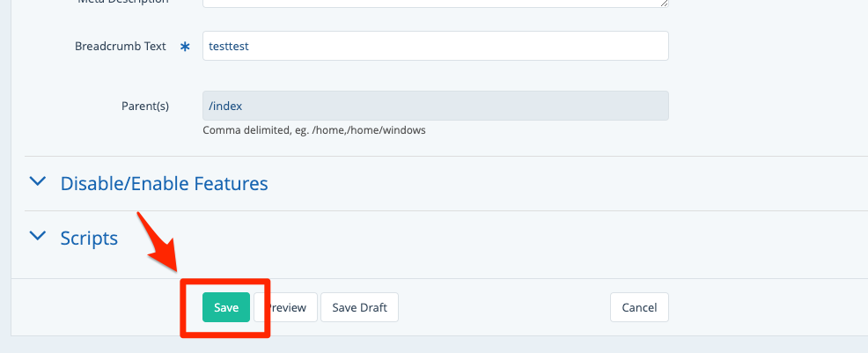Click inside the Meta Description textarea
Image resolution: width=868 pixels, height=353 pixels.
click(x=435, y=3)
